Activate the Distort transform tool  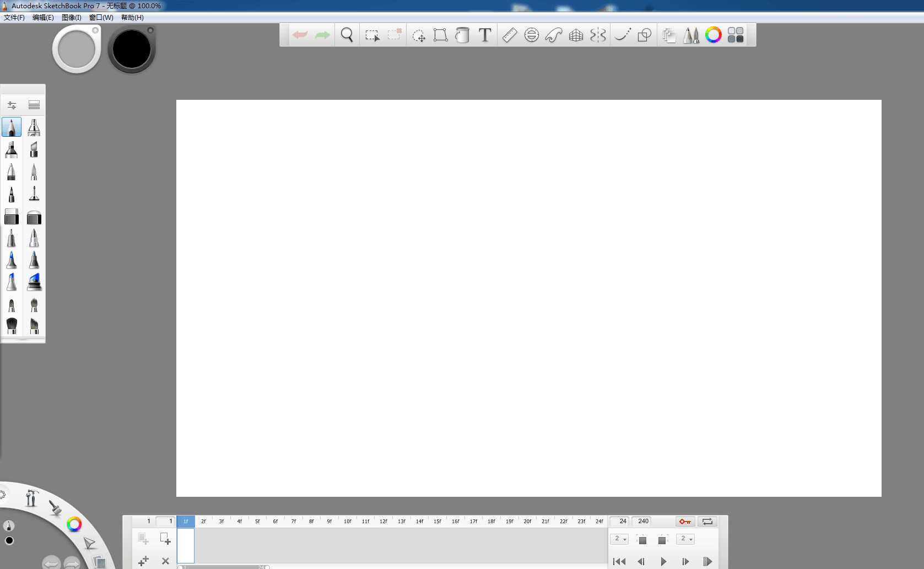[x=440, y=35]
